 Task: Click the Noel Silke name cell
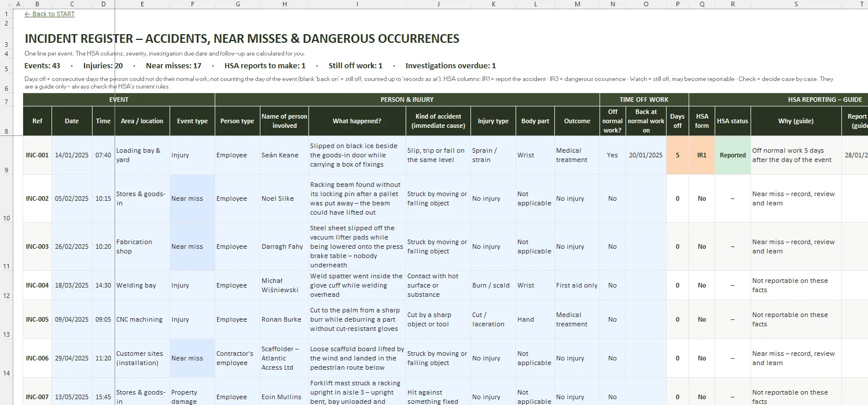(284, 198)
